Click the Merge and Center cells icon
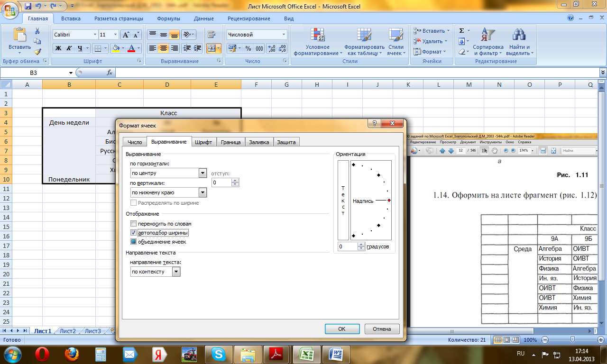The height and width of the screenshot is (364, 607). (x=212, y=48)
